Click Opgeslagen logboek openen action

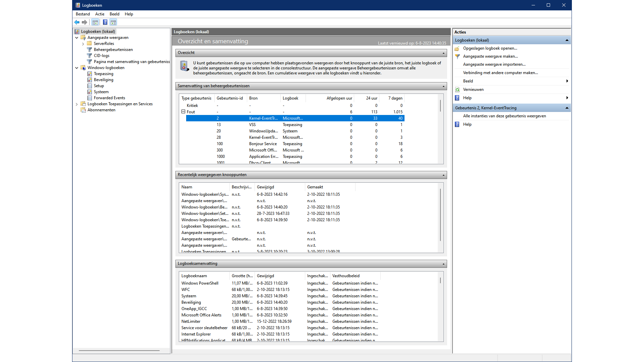[490, 48]
